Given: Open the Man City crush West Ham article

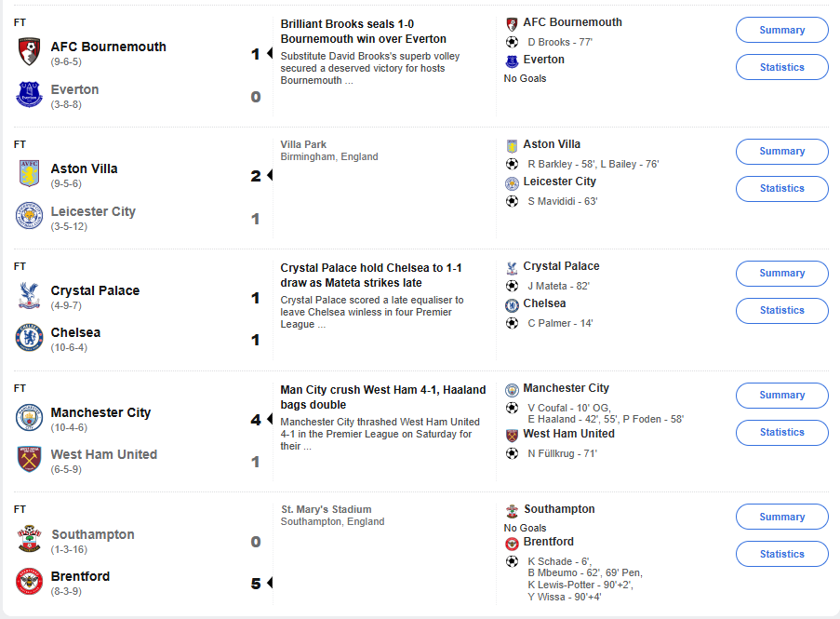Looking at the screenshot, I should [x=383, y=397].
